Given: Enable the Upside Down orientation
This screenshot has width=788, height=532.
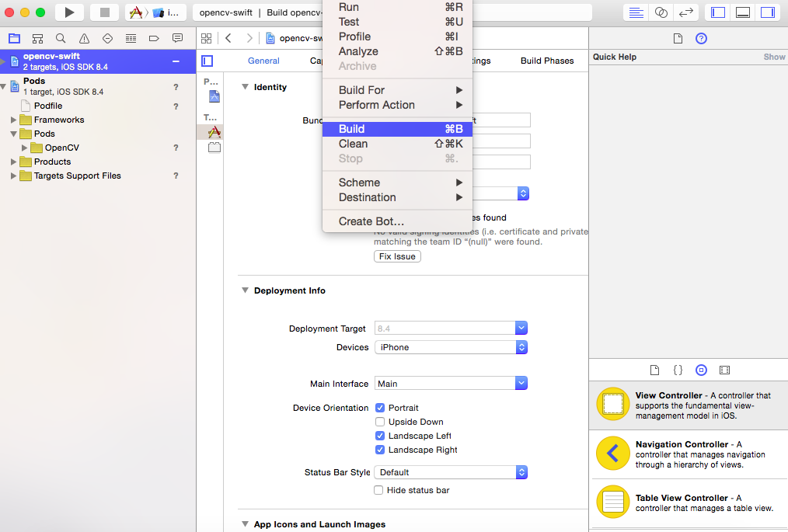Looking at the screenshot, I should (379, 422).
